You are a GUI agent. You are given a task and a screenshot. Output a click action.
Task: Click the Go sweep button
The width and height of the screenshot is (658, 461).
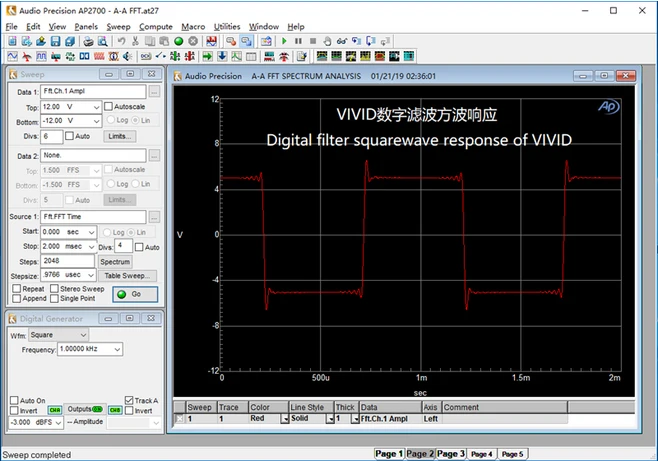click(x=135, y=294)
